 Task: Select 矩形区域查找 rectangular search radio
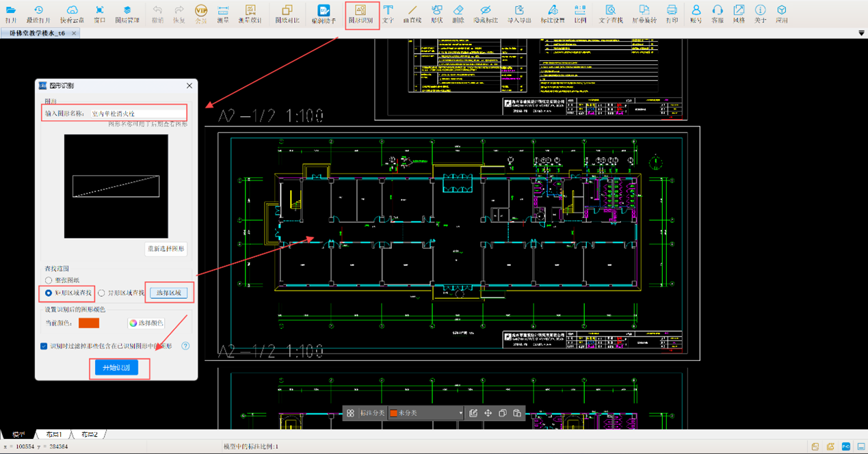(x=49, y=293)
